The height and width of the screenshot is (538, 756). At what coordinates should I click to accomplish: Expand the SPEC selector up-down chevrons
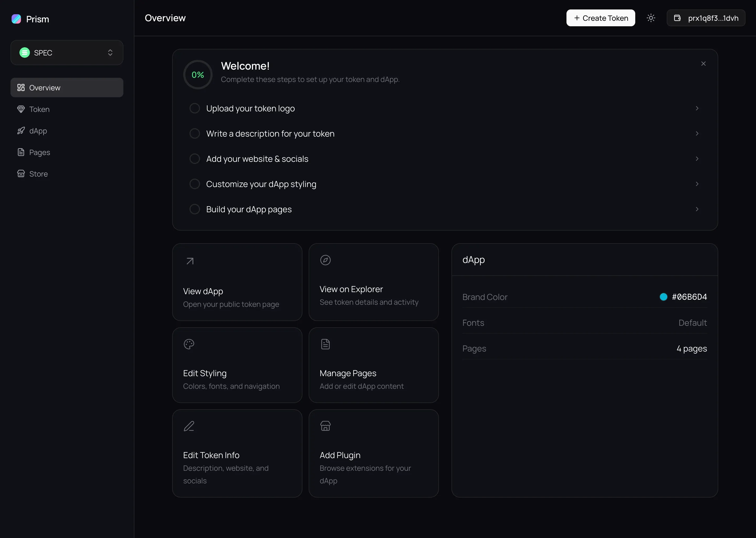click(110, 53)
